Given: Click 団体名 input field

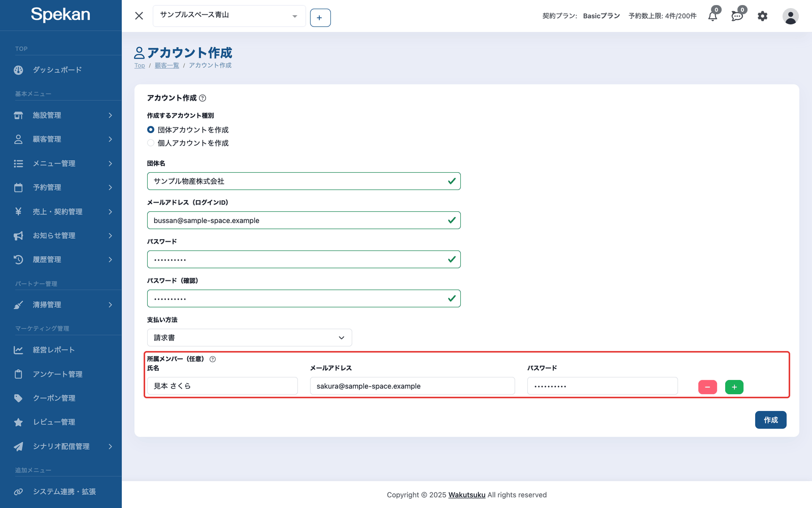Looking at the screenshot, I should [x=304, y=181].
